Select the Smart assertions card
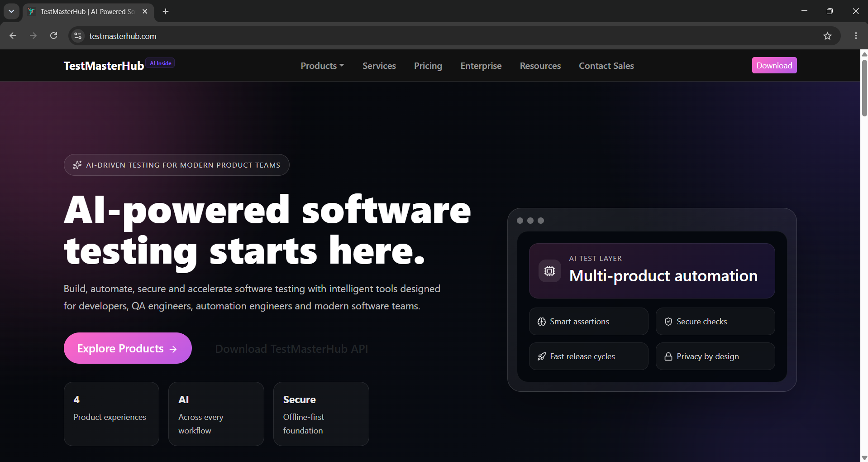Viewport: 868px width, 462px height. (x=588, y=322)
